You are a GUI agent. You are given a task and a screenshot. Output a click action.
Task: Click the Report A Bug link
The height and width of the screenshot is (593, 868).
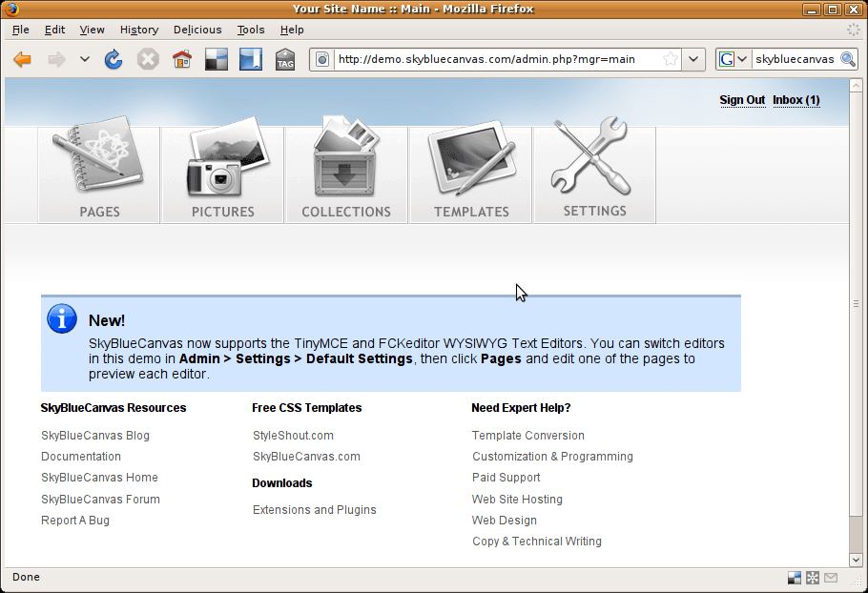pyautogui.click(x=75, y=520)
